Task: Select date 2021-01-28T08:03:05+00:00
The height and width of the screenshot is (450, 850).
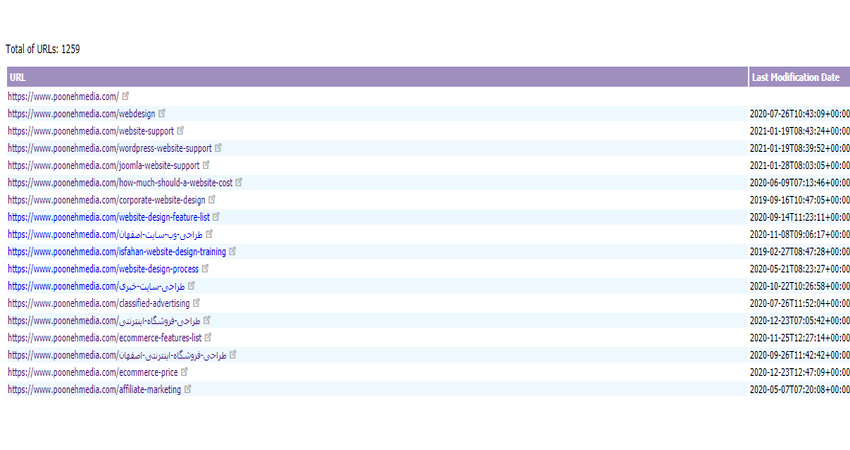Action: (x=800, y=165)
